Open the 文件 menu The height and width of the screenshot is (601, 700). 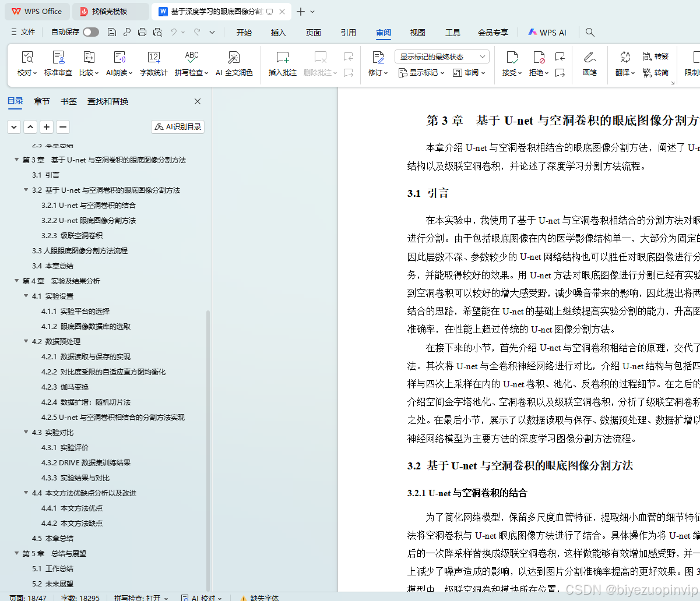[23, 32]
